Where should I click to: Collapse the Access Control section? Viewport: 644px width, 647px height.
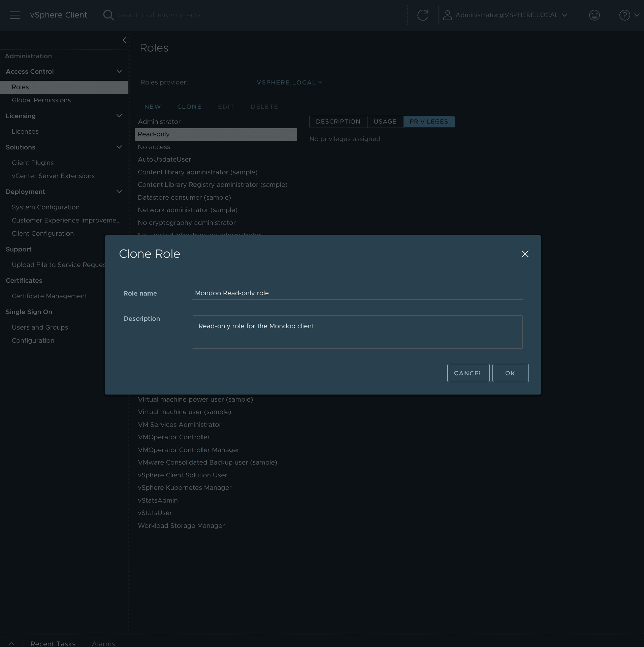coord(119,71)
